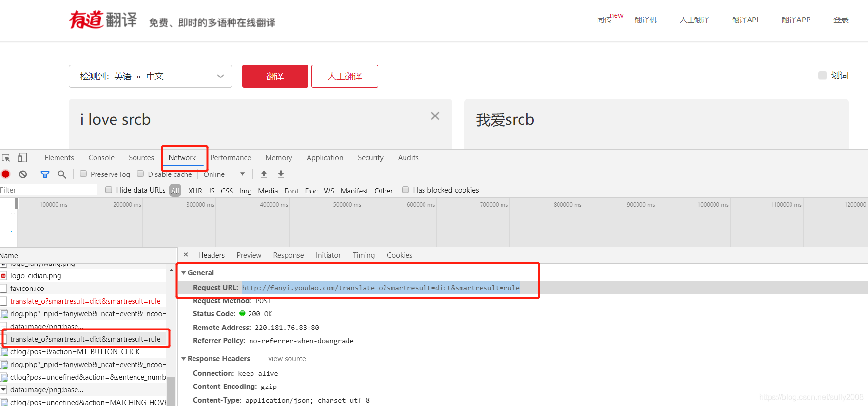Filter requests by JS
The width and height of the screenshot is (868, 406).
(212, 191)
